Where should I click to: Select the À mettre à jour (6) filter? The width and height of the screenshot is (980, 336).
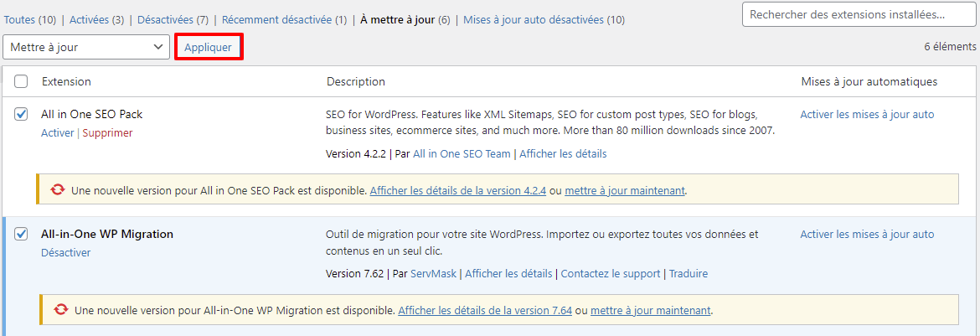click(x=405, y=20)
